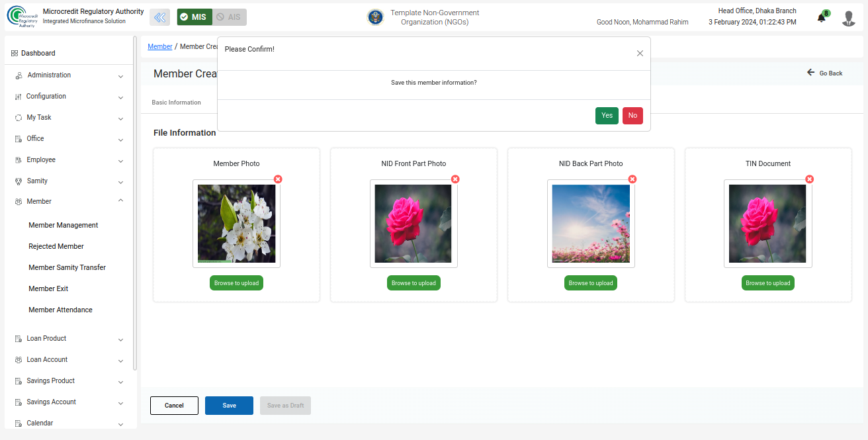
Task: Click the organization emblem in header
Action: (375, 17)
